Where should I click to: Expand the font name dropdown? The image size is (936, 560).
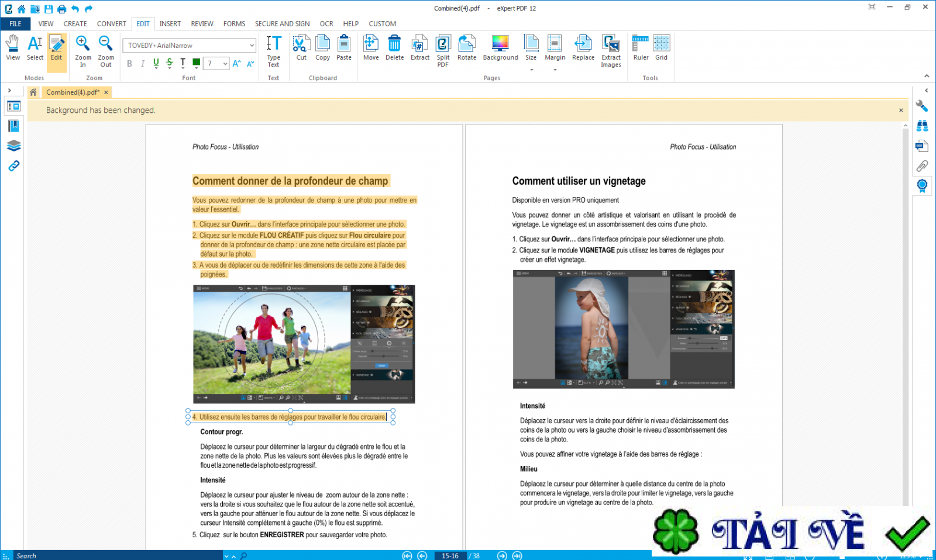click(252, 46)
